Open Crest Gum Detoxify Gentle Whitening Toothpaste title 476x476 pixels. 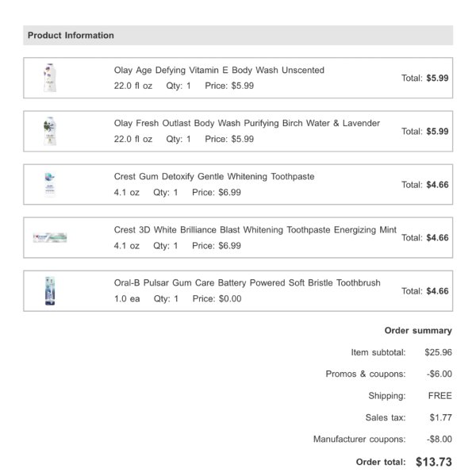click(x=214, y=176)
